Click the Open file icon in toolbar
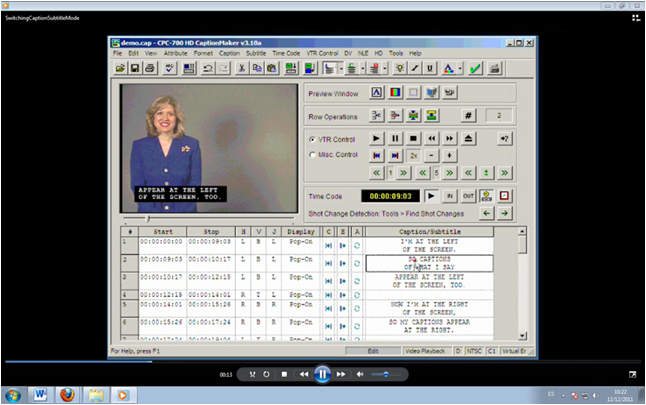This screenshot has height=405, width=646. 120,68
